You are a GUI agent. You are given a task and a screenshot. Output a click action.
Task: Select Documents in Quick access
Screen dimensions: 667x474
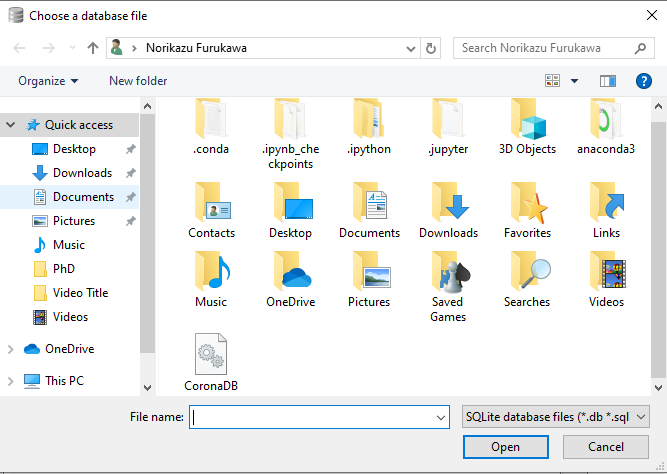pos(74,197)
